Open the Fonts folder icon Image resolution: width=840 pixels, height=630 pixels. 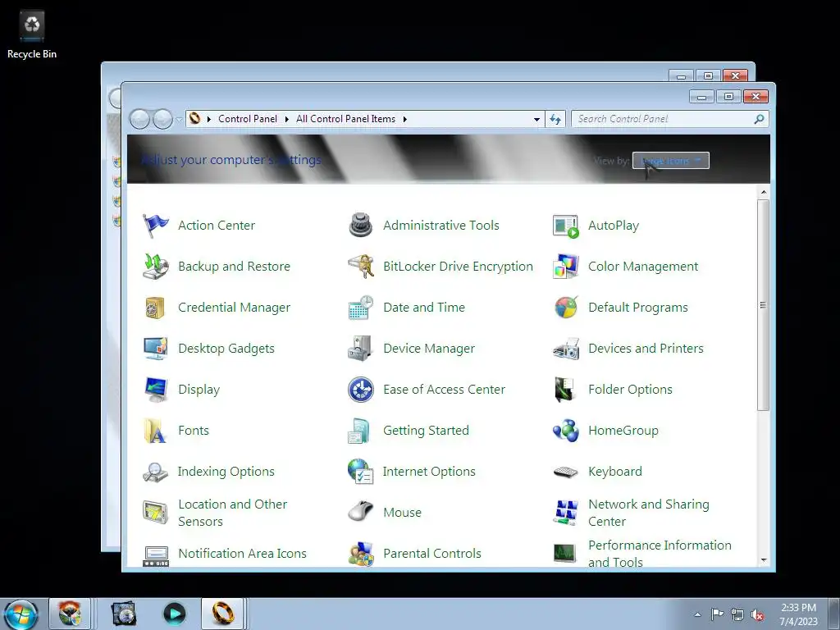click(155, 430)
